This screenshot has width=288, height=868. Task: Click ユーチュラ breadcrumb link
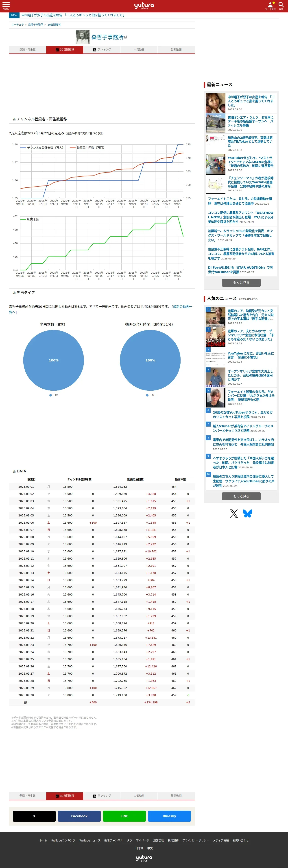pos(17,25)
